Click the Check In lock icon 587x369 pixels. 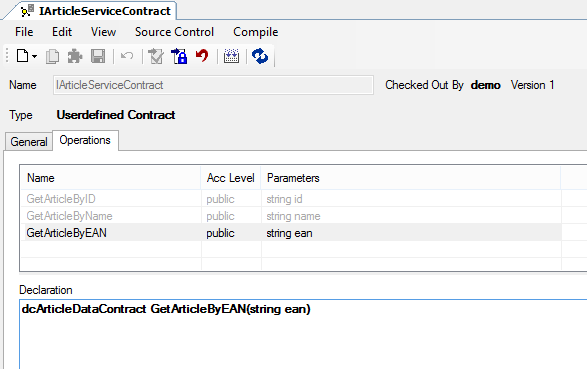pyautogui.click(x=179, y=56)
